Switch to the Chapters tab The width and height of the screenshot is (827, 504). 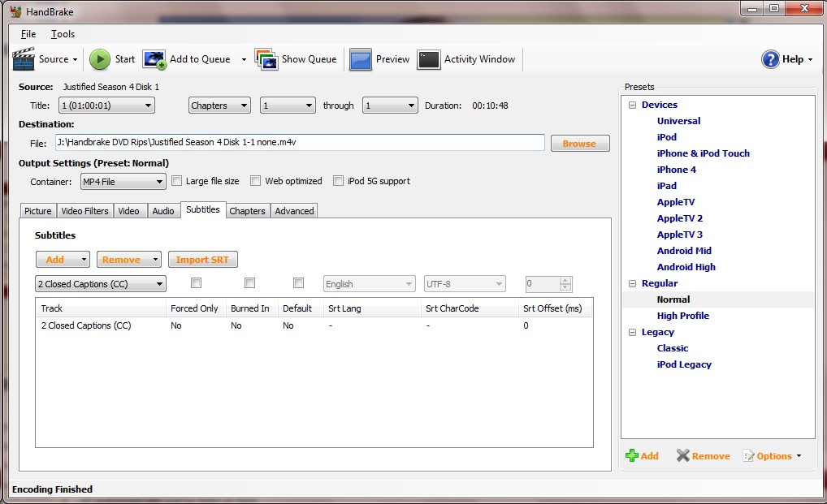247,211
